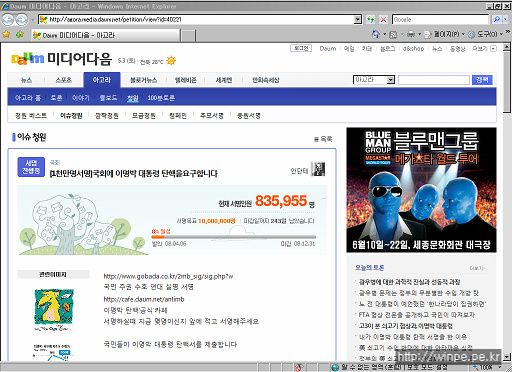
Task: Open the gobada.co.kr 2mb_sig link
Action: pos(168,276)
